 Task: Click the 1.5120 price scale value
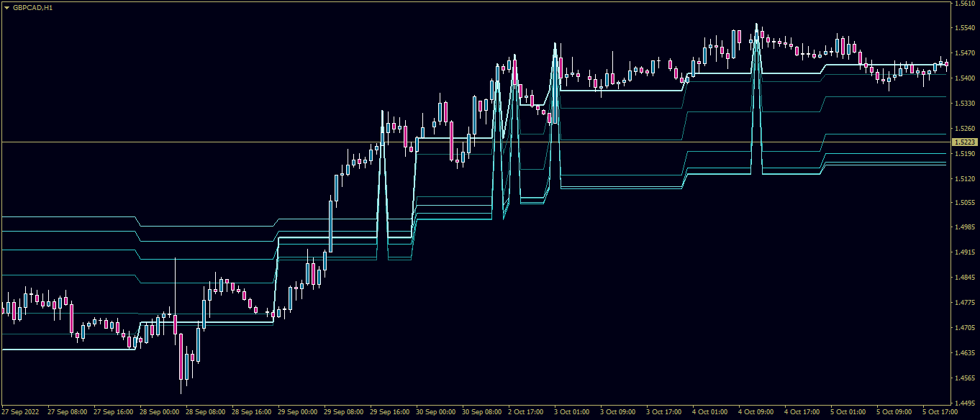964,178
